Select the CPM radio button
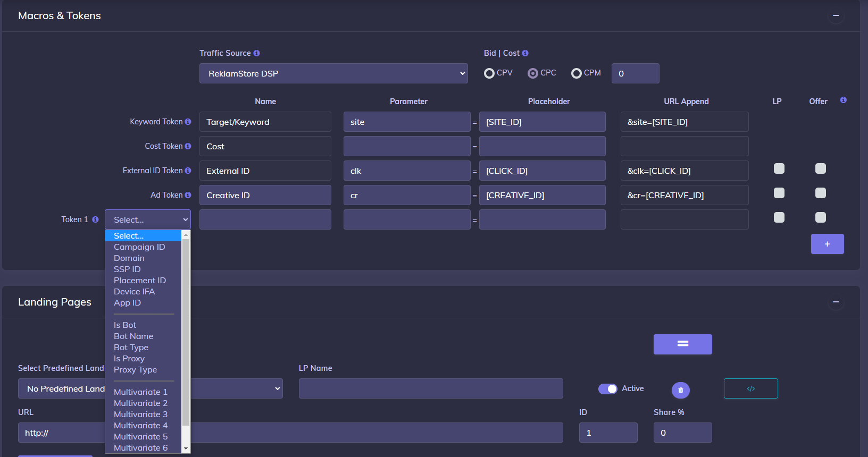 pos(576,73)
